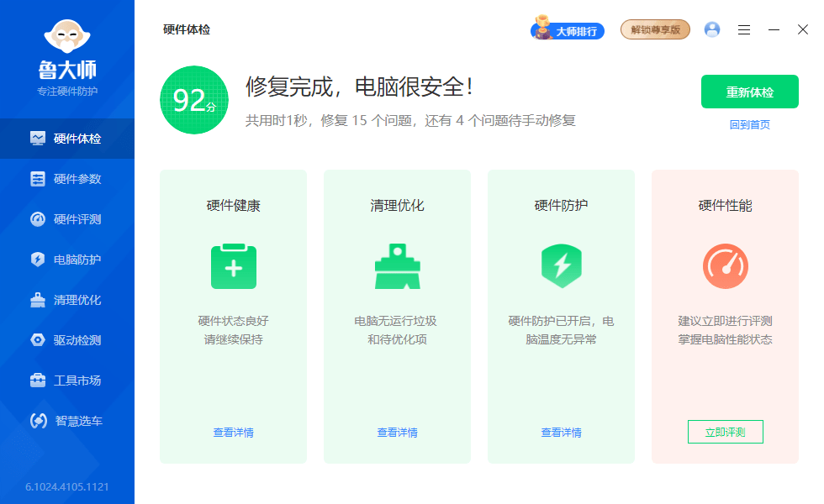The image size is (824, 504).
Task: Open the 硬件评测 panel
Action: click(67, 219)
